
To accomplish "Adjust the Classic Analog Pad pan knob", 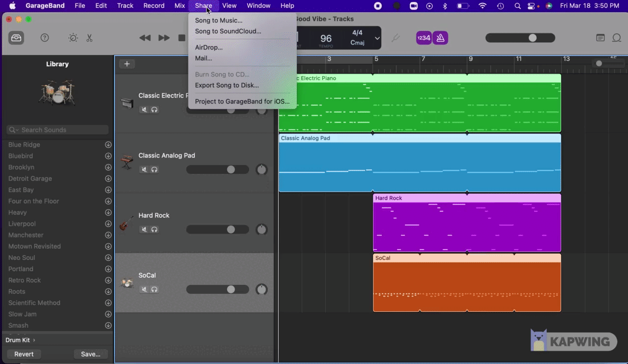I will pos(262,170).
